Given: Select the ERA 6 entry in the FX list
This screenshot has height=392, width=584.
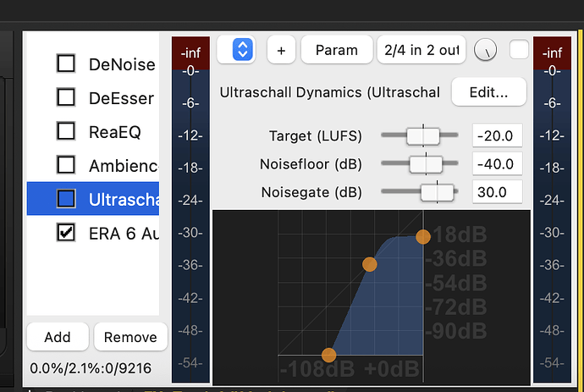Looking at the screenshot, I should (x=124, y=234).
